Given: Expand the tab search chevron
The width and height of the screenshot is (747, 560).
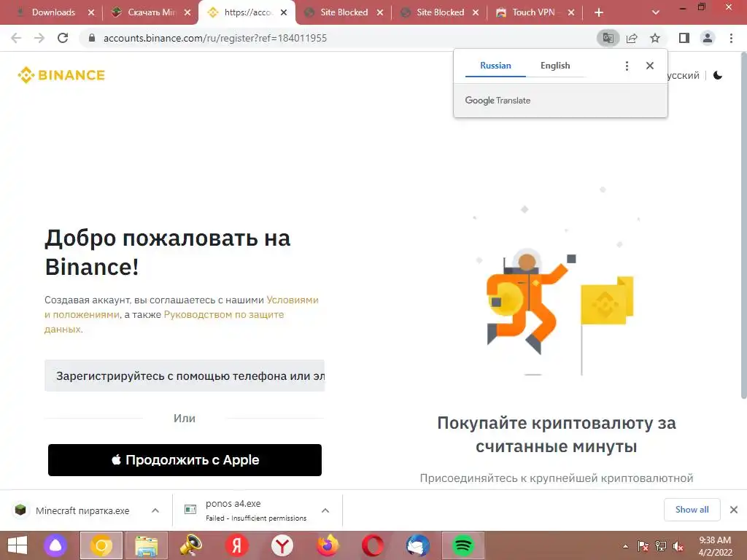Looking at the screenshot, I should coord(656,13).
